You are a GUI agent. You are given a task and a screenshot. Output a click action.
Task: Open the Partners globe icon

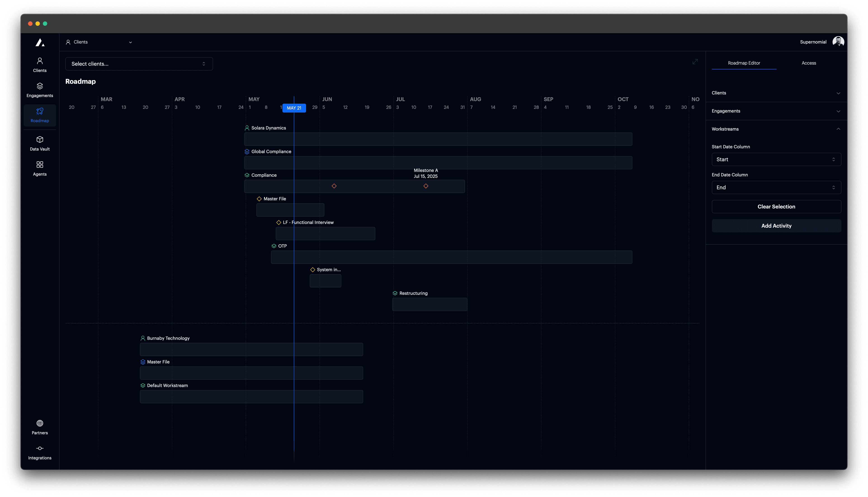[x=40, y=423]
